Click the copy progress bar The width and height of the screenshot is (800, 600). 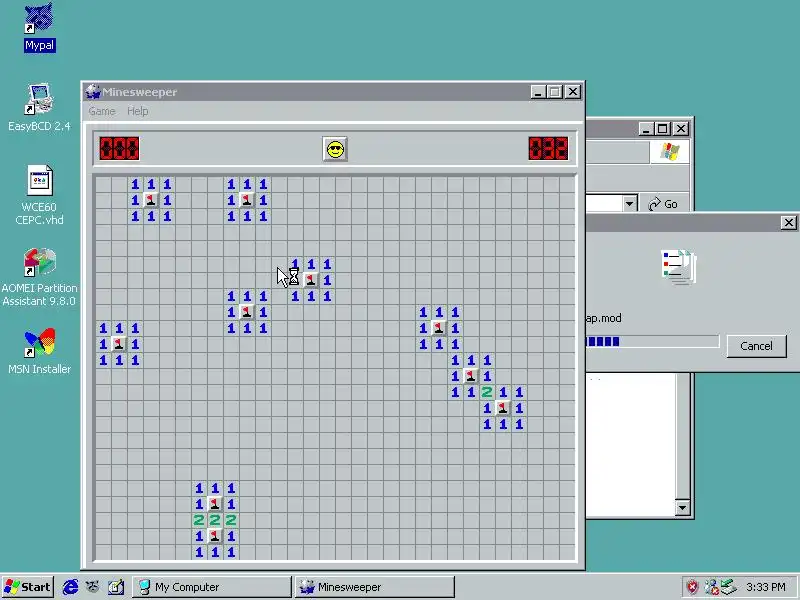click(653, 341)
